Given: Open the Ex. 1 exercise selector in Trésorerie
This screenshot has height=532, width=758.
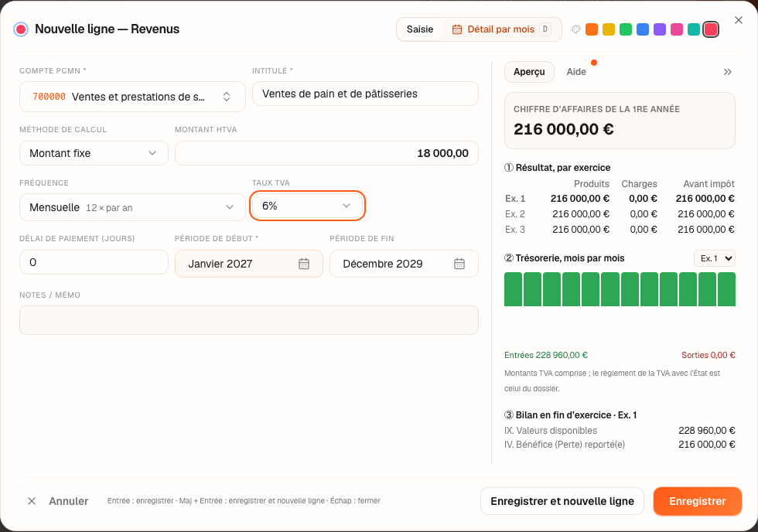Looking at the screenshot, I should (x=715, y=258).
